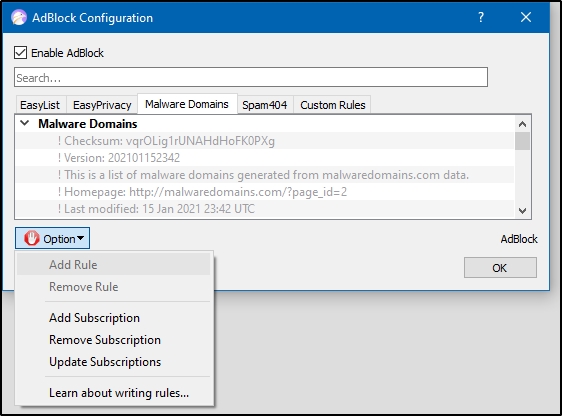Confirm with the OK button

[x=500, y=268]
